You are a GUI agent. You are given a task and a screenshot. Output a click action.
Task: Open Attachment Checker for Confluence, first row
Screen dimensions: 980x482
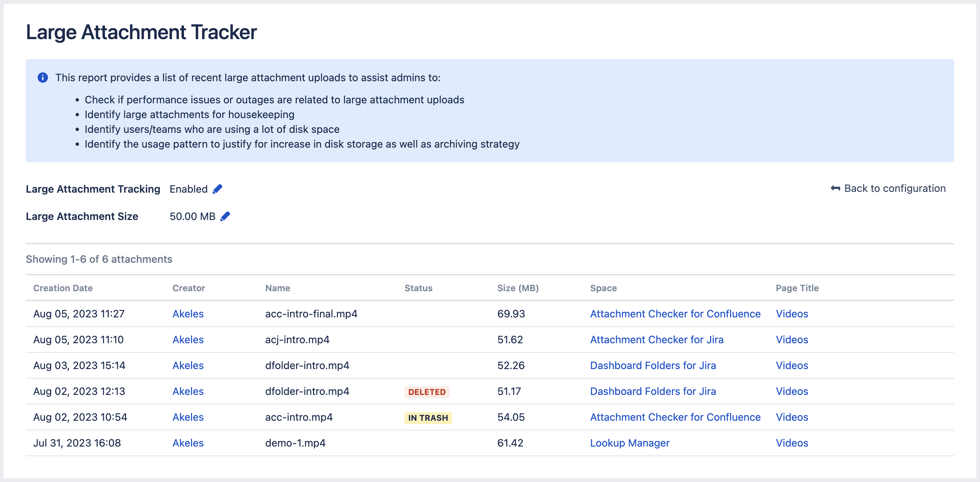pos(675,314)
